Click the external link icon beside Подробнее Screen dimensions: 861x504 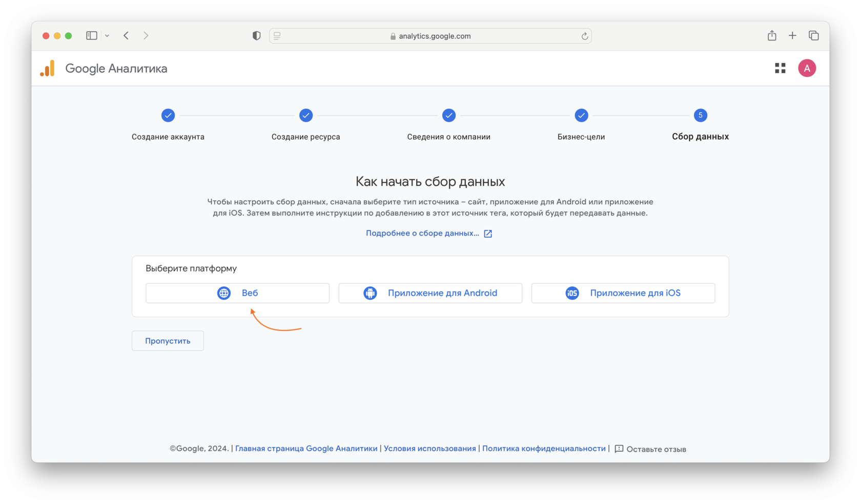click(488, 234)
